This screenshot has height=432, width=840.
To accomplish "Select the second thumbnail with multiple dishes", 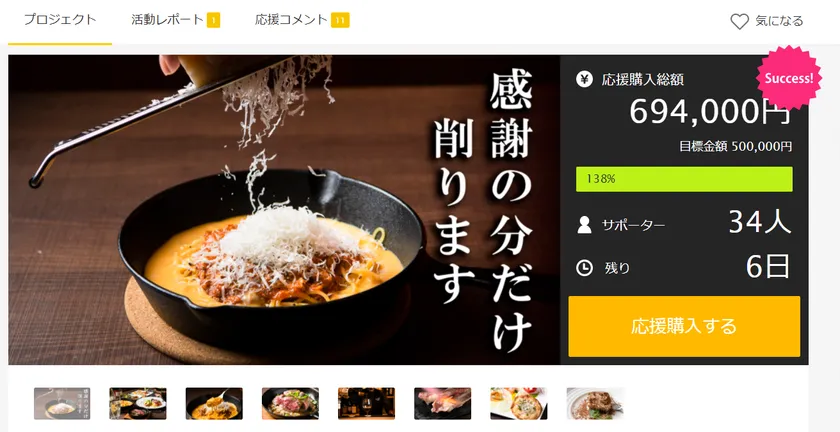I will [138, 404].
